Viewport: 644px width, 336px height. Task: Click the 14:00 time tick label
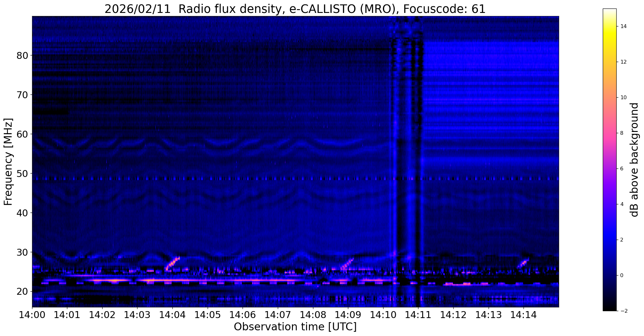coord(32,315)
